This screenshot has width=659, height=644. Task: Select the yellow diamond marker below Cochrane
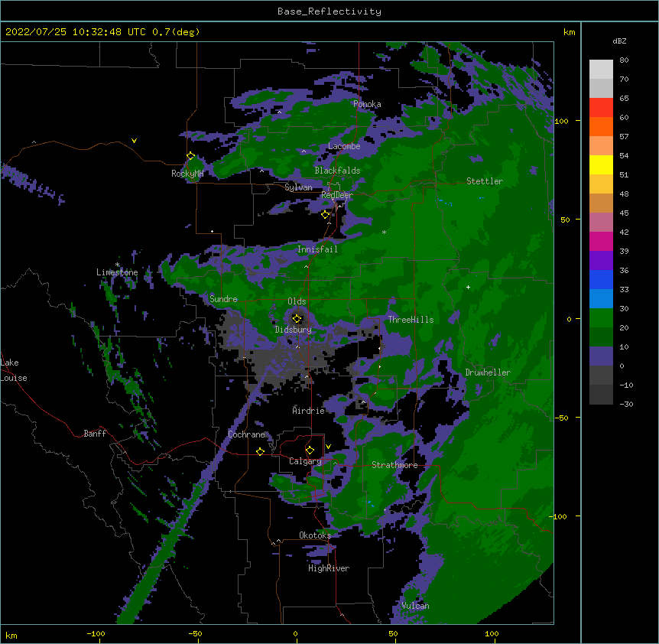260,451
